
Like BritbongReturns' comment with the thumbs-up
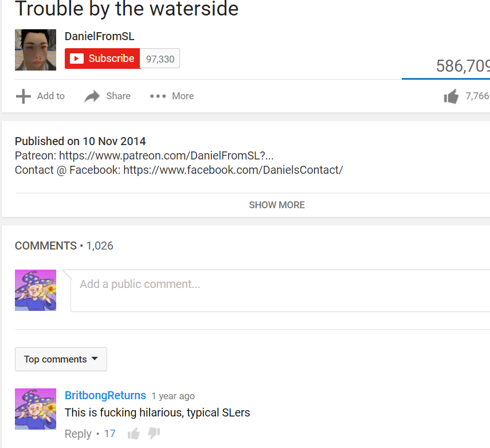point(134,434)
